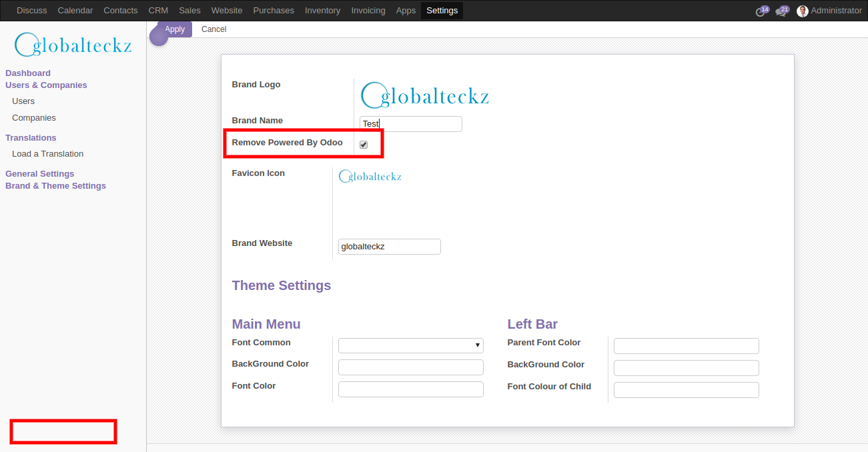Click the Apply button

tap(175, 29)
